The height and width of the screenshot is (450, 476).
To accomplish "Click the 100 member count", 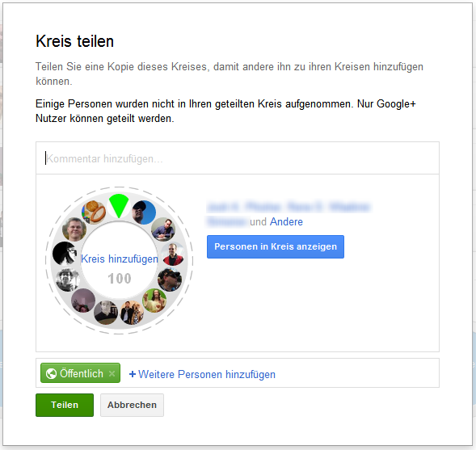I will pyautogui.click(x=120, y=279).
